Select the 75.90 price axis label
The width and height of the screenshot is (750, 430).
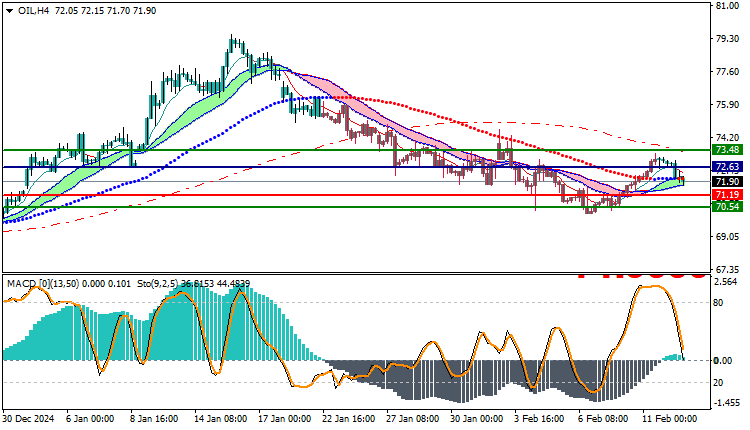pos(727,105)
